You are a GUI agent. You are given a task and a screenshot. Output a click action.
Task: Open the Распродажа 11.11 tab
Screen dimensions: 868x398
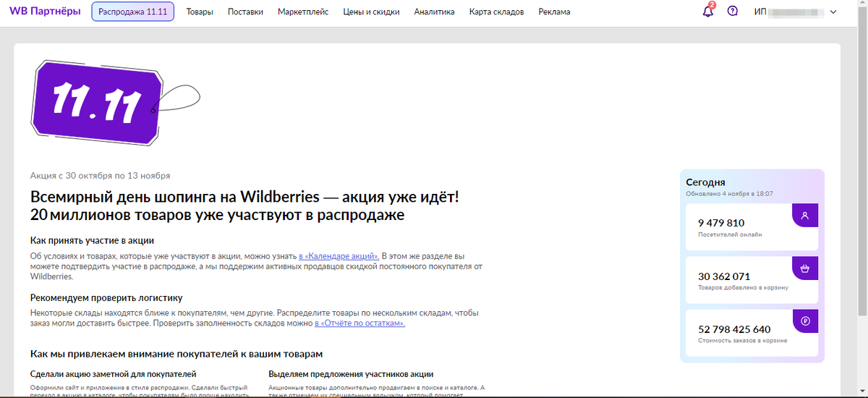click(133, 12)
